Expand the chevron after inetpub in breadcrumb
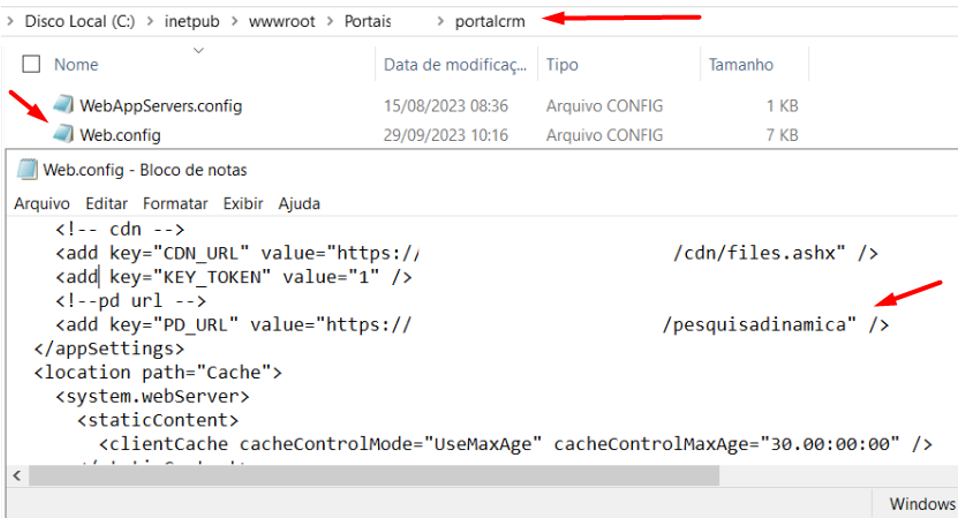This screenshot has height=525, width=960. (235, 21)
